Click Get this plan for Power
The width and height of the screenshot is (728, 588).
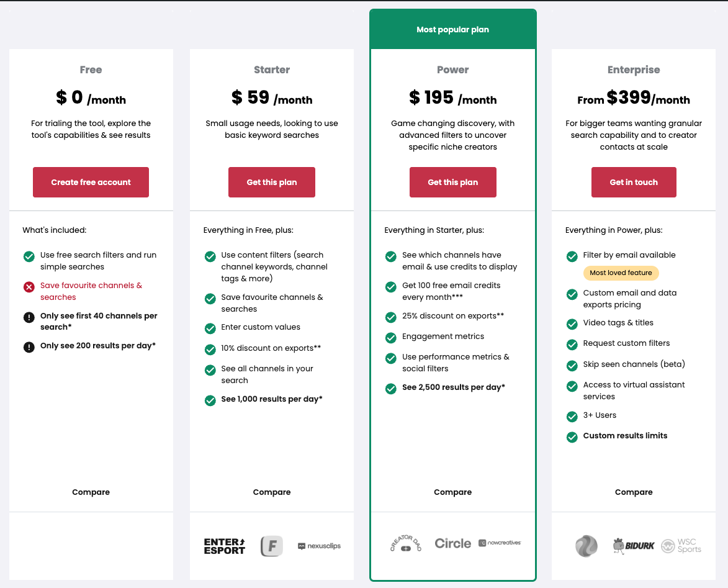[x=453, y=182]
